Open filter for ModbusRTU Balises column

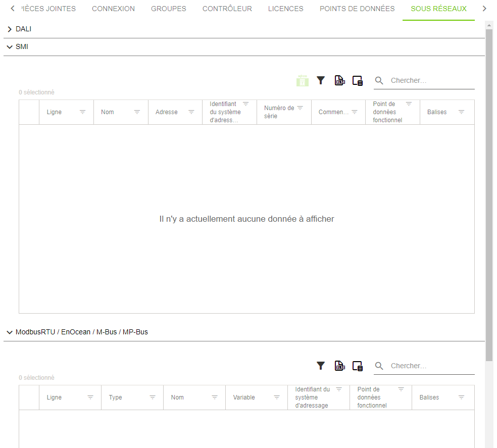[x=462, y=397]
